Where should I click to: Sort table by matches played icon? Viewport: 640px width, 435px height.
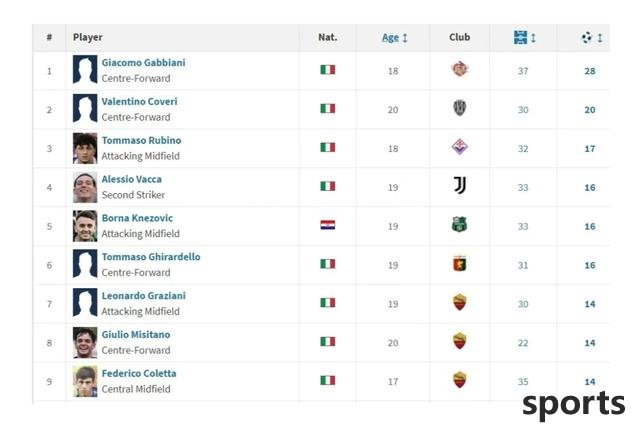(x=520, y=38)
